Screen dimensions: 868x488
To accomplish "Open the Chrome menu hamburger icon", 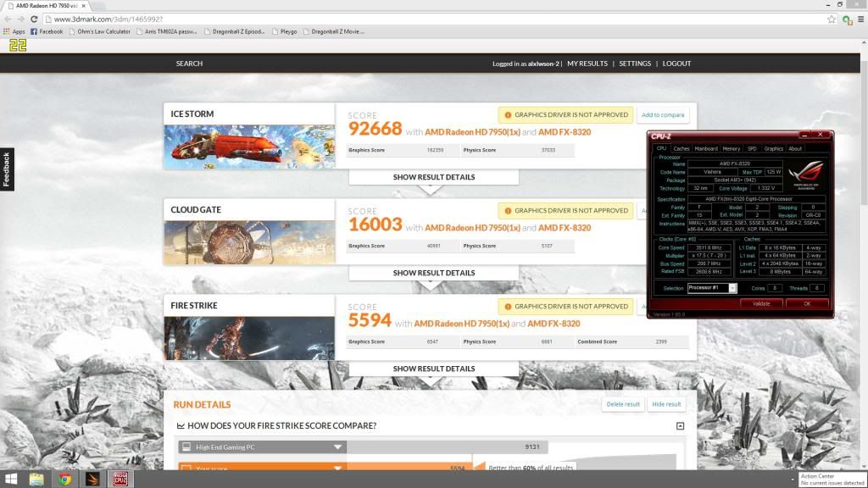I will click(x=860, y=19).
